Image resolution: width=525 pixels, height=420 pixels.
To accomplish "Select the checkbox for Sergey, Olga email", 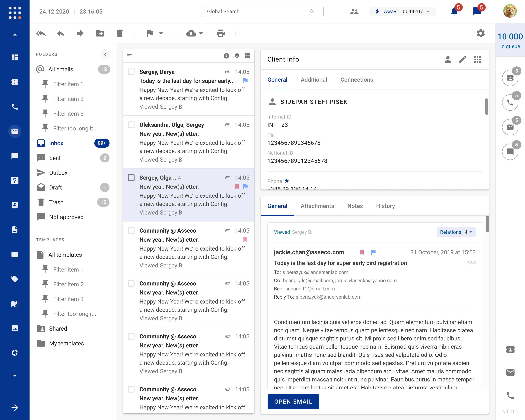I will click(131, 177).
